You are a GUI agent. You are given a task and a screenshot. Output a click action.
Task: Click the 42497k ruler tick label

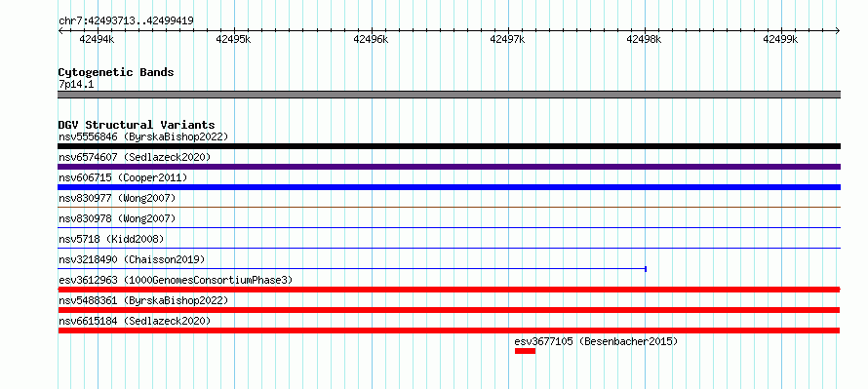pyautogui.click(x=507, y=39)
